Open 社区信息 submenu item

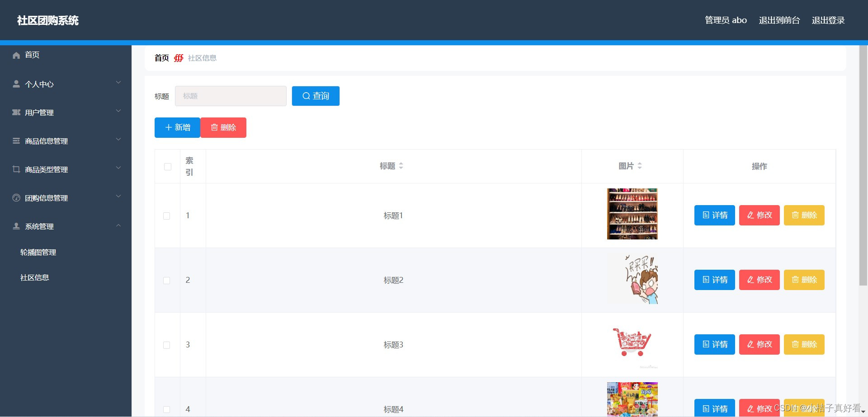(66, 277)
